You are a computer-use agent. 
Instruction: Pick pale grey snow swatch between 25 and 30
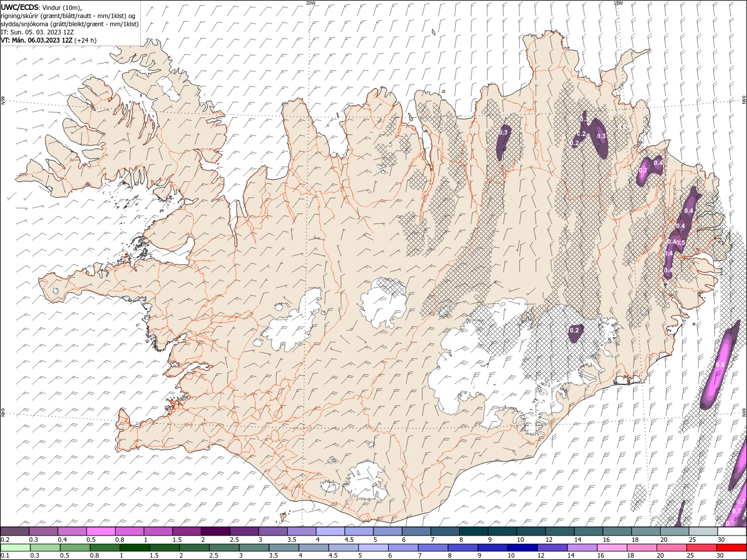coord(703,531)
